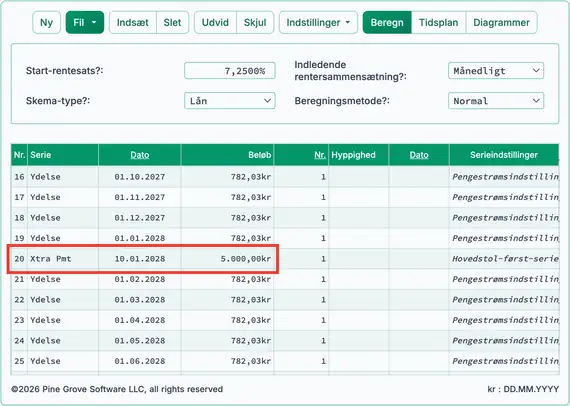Click the Dato header next to Hyppighed
Viewport: 570px width, 406px height.
pyautogui.click(x=419, y=155)
